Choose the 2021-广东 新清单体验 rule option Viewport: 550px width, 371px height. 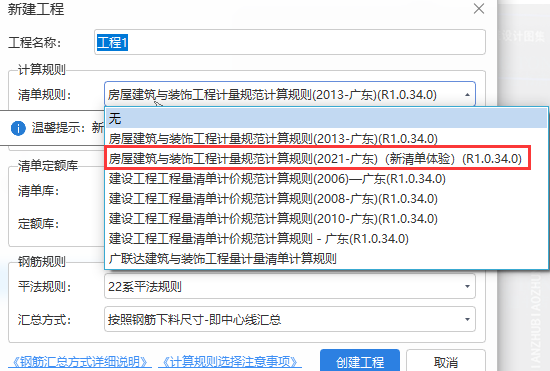tap(326, 158)
